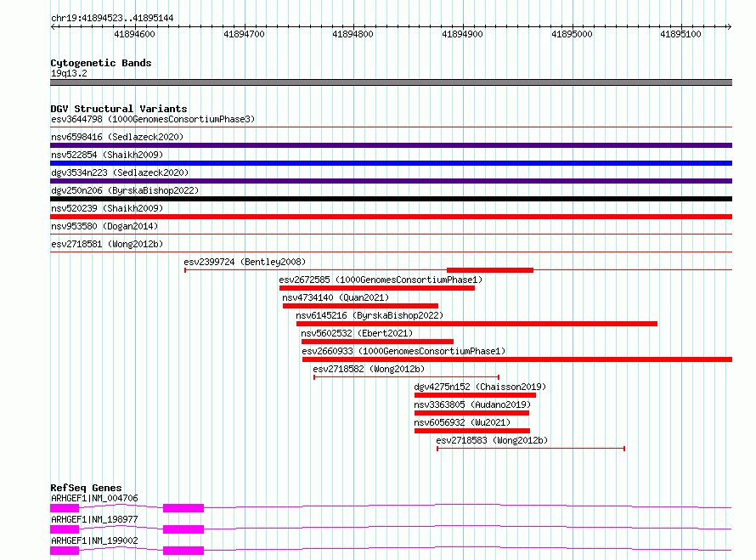Click the red nsv3363805 variant bar

(471, 413)
